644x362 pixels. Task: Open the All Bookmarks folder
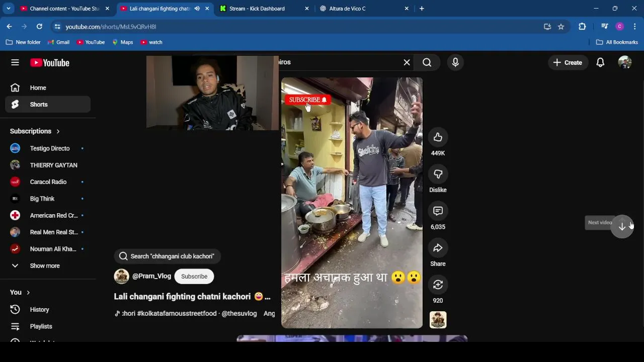coord(617,42)
